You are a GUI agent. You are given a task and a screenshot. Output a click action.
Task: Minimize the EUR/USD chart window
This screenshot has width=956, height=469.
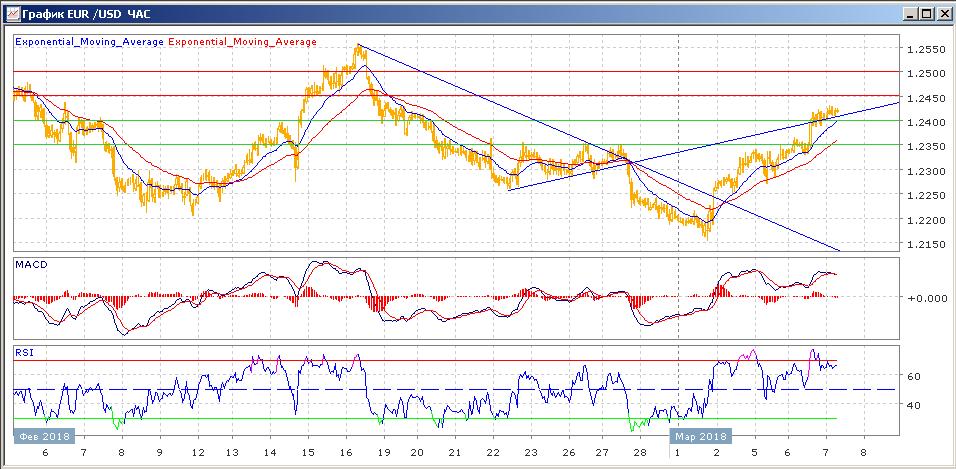coord(909,13)
